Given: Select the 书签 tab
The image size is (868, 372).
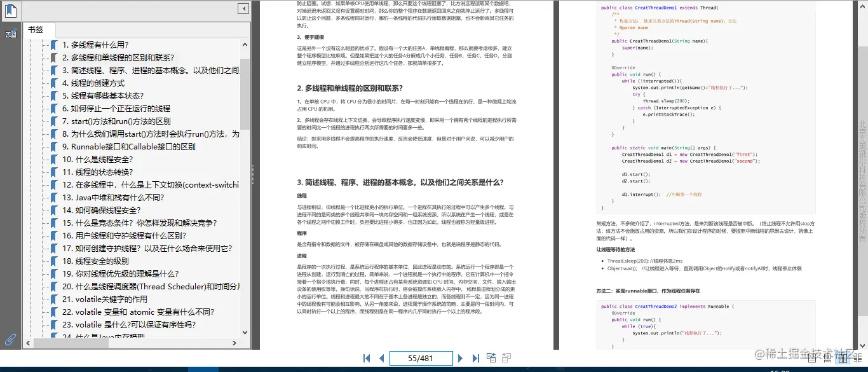Looking at the screenshot, I should click(x=39, y=31).
